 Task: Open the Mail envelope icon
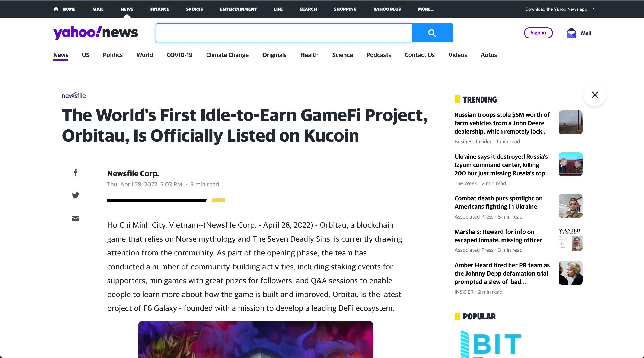click(x=571, y=33)
